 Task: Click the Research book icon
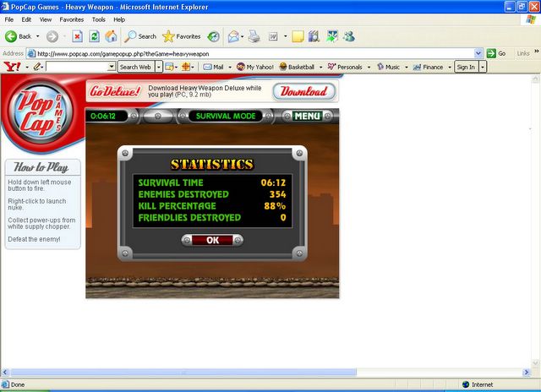314,36
